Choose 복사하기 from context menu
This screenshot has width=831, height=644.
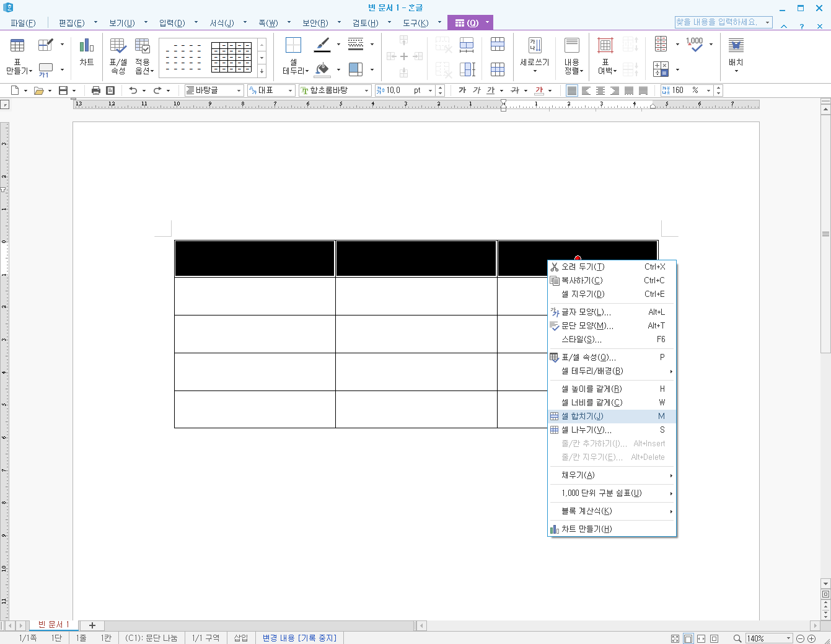point(612,281)
